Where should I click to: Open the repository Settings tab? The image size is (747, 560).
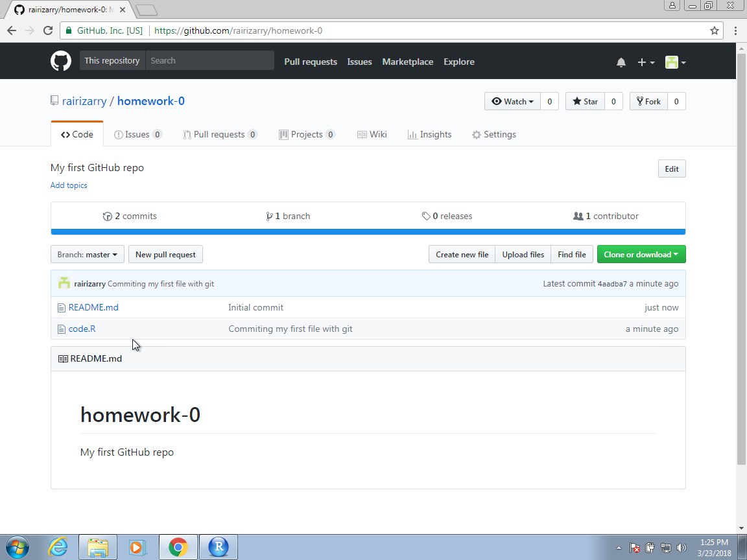click(x=494, y=134)
